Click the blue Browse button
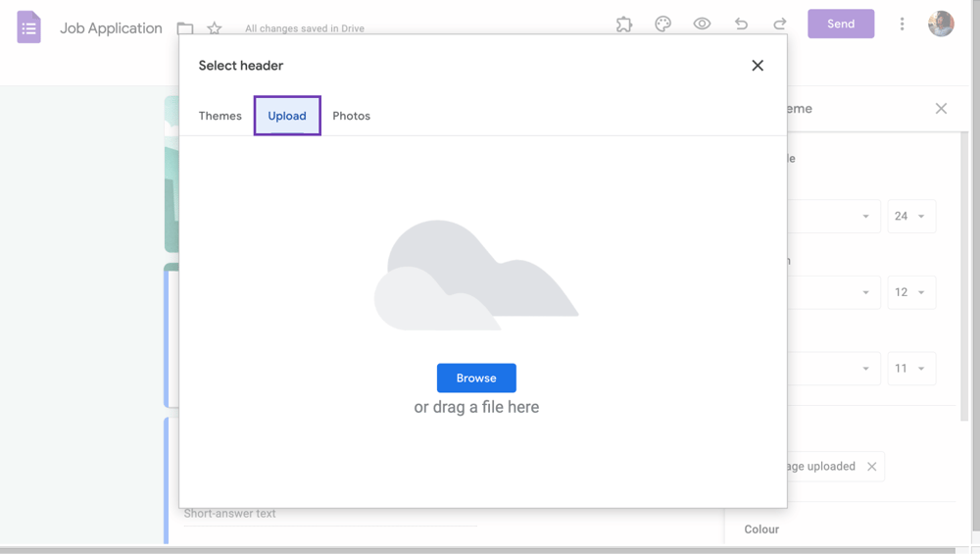The image size is (980, 554). (476, 378)
